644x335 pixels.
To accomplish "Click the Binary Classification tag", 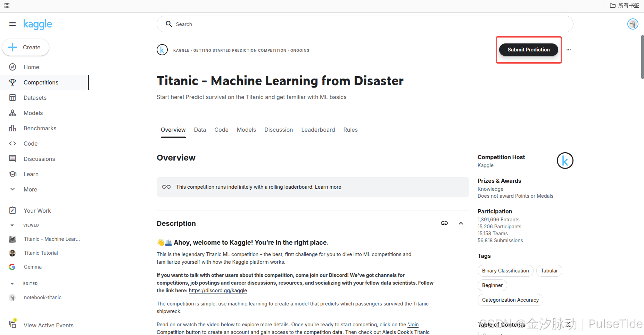I will pos(505,271).
